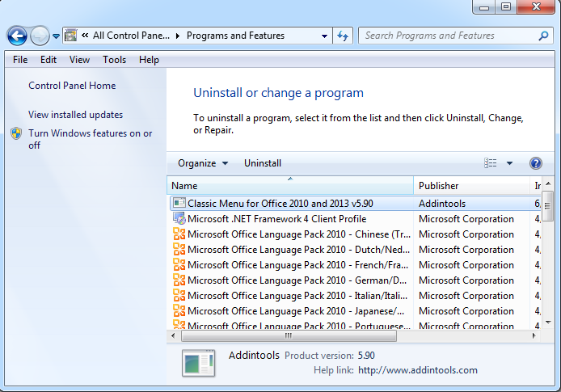The height and width of the screenshot is (392, 561).
Task: Go to Control Panel Home
Action: [72, 86]
